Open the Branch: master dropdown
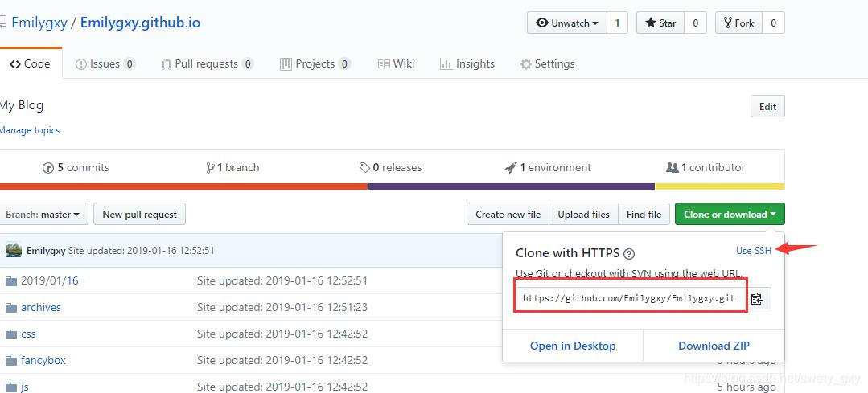868x393 pixels. click(x=43, y=214)
